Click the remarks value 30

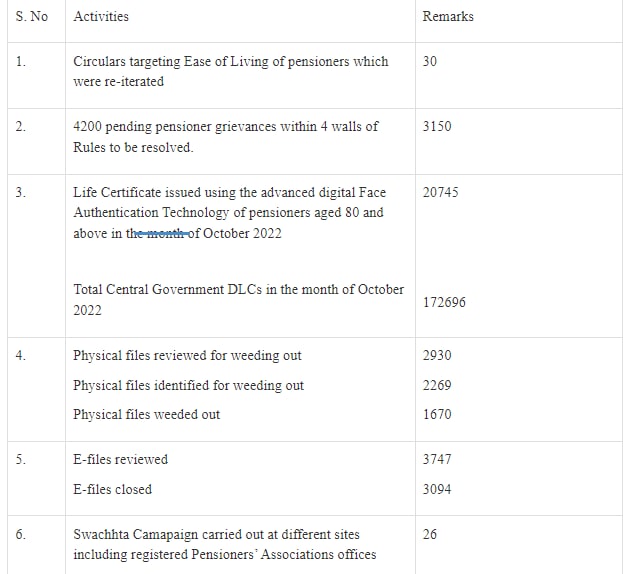pyautogui.click(x=430, y=62)
